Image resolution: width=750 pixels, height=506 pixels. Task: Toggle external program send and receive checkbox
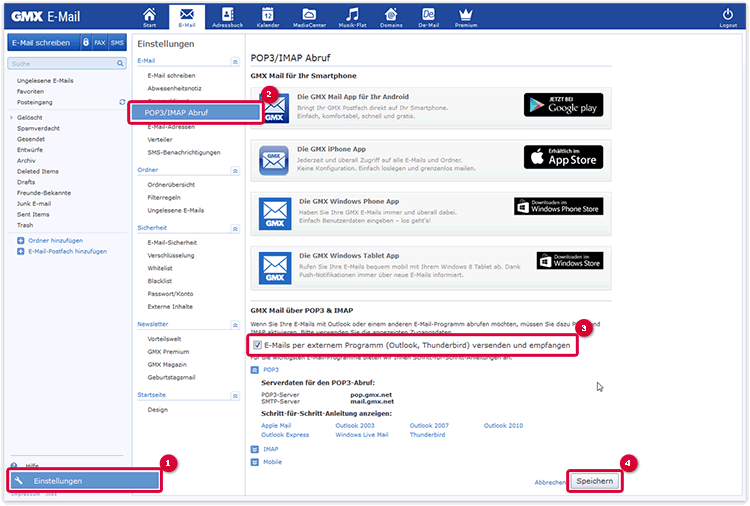257,345
